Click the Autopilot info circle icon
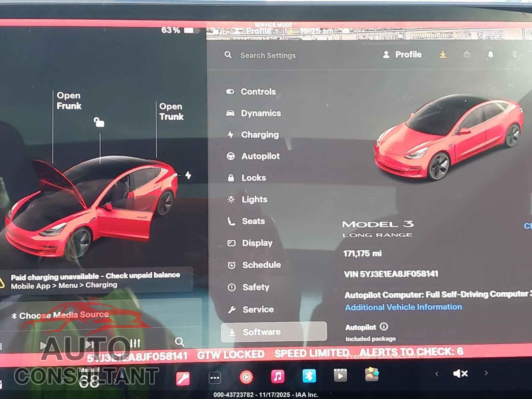The width and height of the screenshot is (532, 399). coord(384,327)
